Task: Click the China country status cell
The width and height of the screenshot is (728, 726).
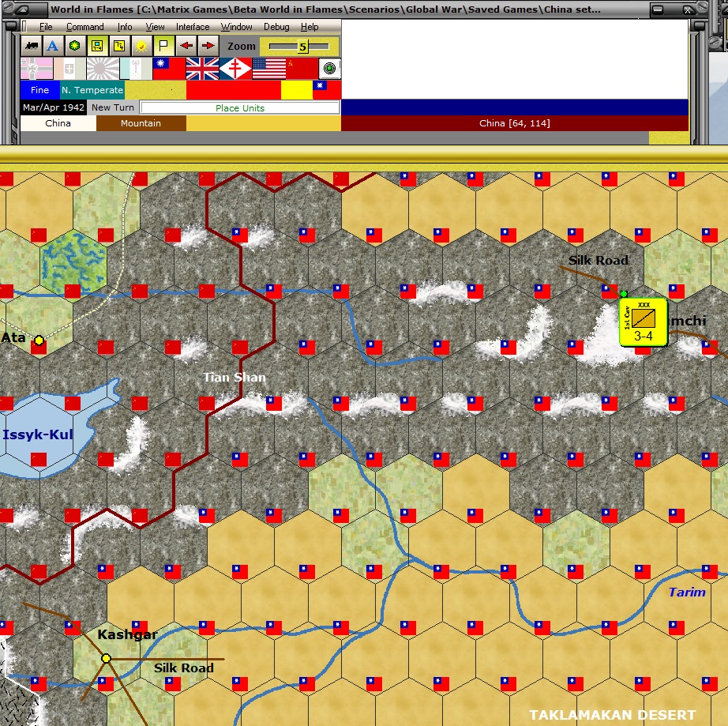Action: tap(58, 123)
